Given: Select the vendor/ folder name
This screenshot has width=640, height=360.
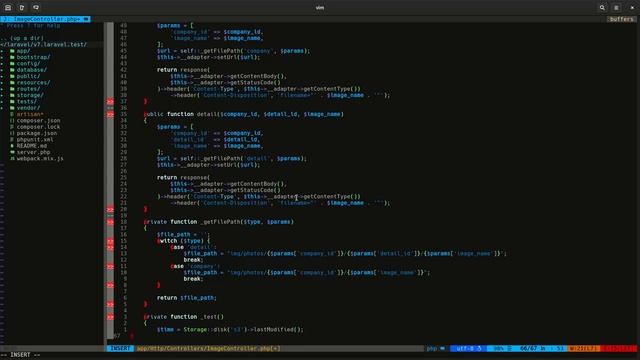Looking at the screenshot, I should (28, 108).
